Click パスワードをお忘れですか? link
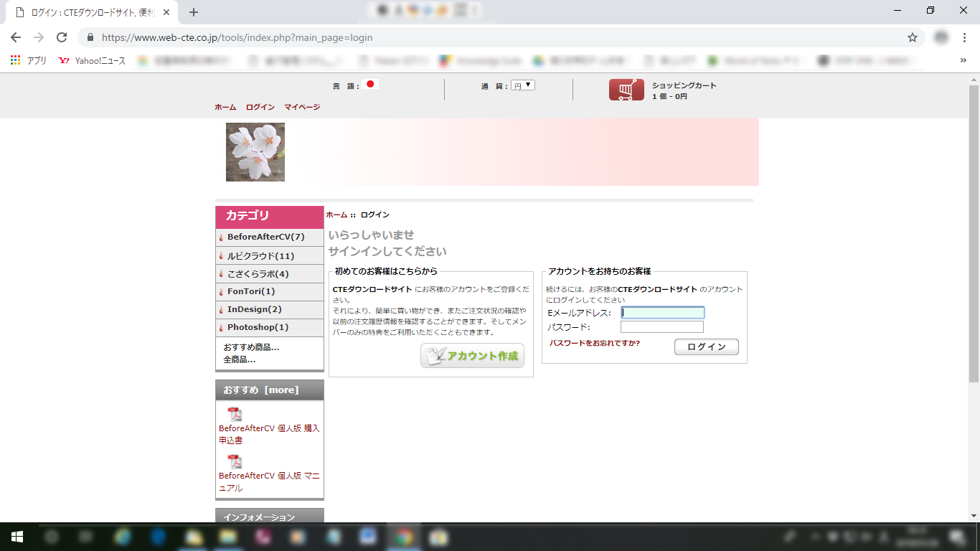Image resolution: width=980 pixels, height=551 pixels. (x=595, y=343)
